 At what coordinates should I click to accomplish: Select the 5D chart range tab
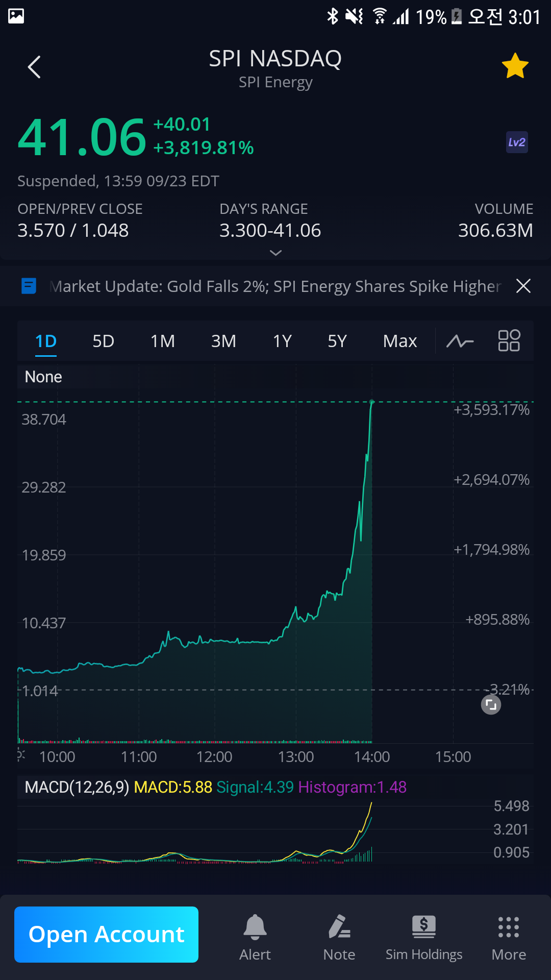click(x=103, y=341)
